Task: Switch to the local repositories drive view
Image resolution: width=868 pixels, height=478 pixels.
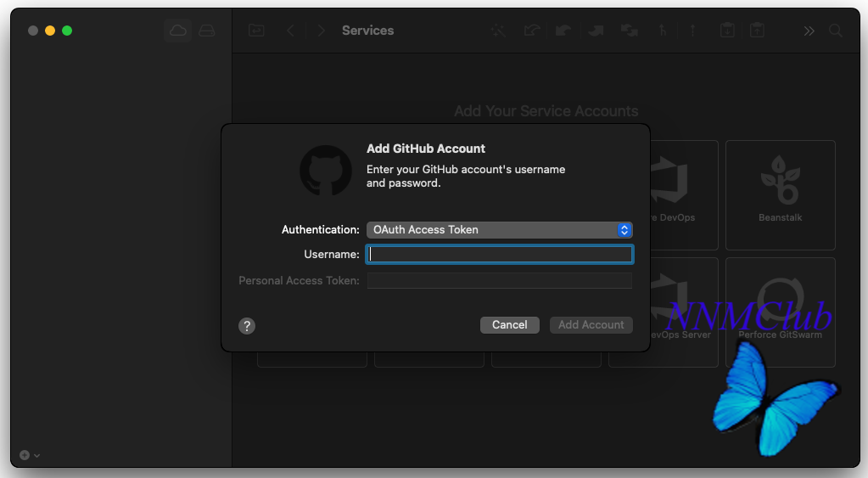Action: pos(206,31)
